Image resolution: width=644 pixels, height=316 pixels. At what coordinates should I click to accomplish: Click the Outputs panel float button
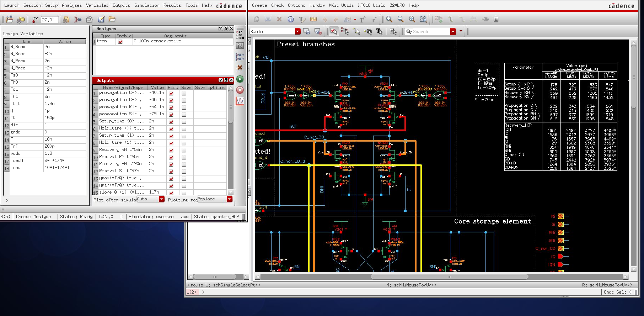tap(226, 80)
